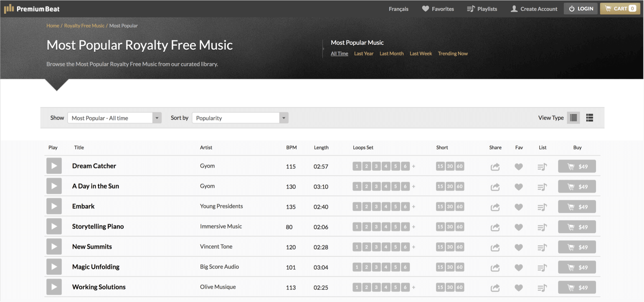Share the Dream Catcher track
The width and height of the screenshot is (644, 302).
[495, 166]
